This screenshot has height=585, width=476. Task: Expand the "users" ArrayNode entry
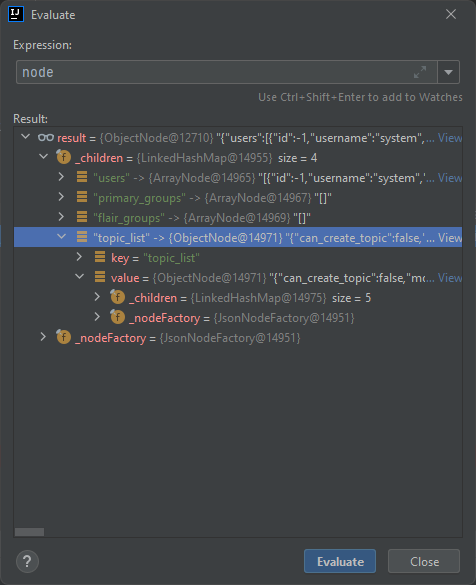62,177
